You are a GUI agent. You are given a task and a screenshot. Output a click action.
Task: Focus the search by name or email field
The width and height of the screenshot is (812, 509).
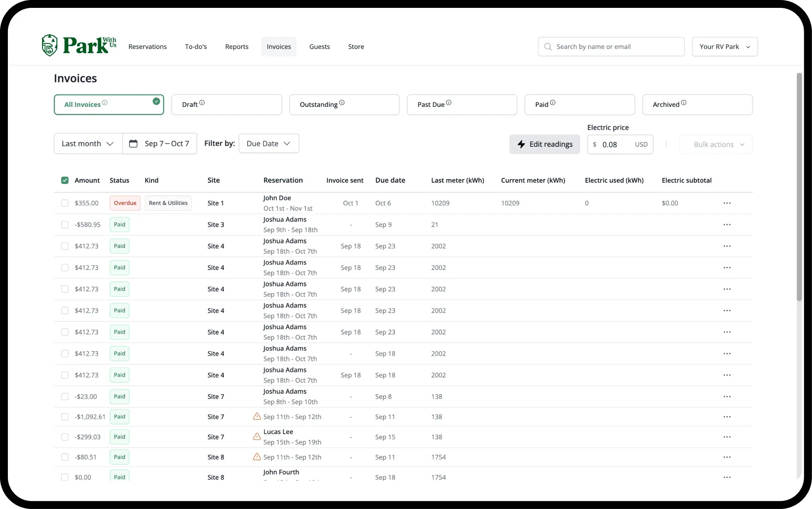[x=611, y=46]
